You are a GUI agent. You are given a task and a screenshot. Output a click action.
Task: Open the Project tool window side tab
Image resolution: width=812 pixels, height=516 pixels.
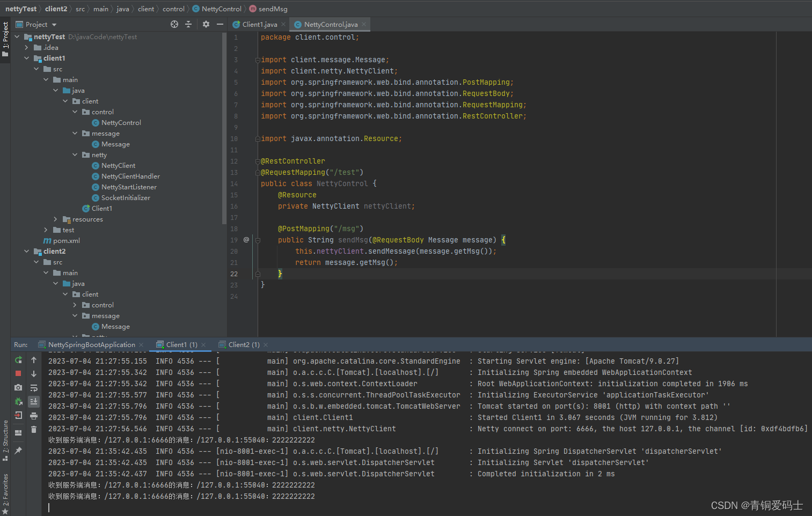[x=5, y=39]
